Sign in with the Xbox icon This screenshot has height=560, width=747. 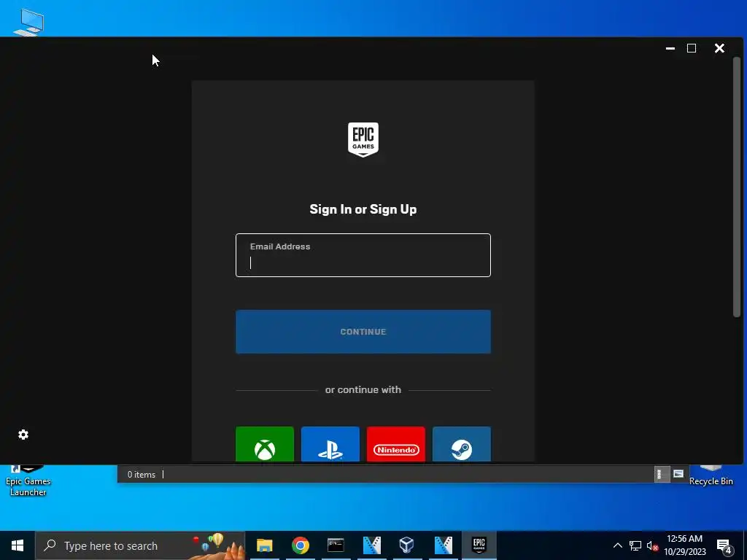point(264,444)
